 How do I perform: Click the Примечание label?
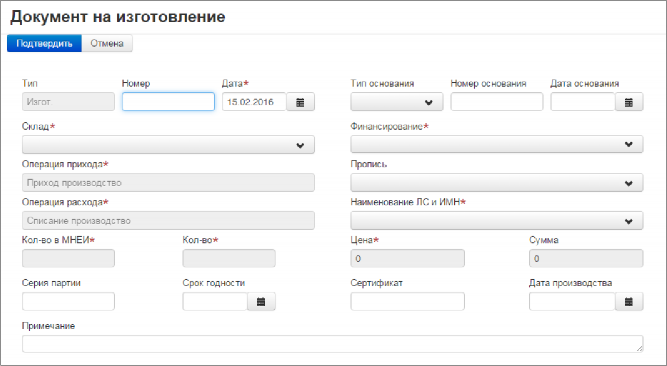coord(48,326)
